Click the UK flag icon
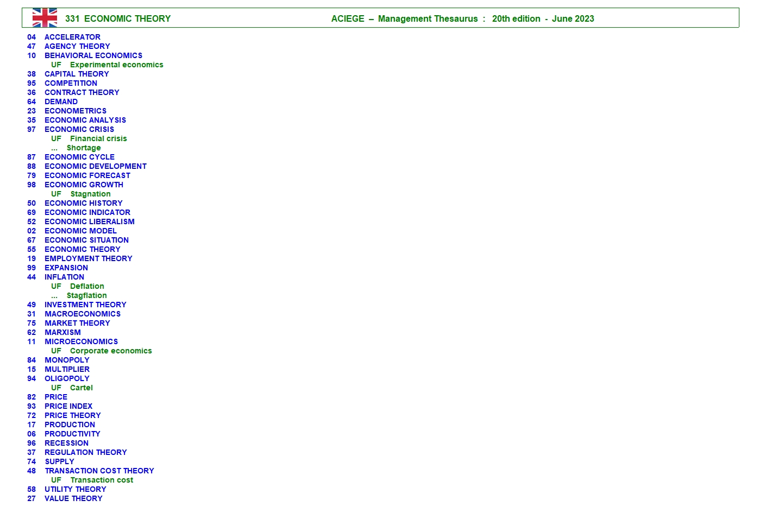The width and height of the screenshot is (766, 532). (45, 18)
